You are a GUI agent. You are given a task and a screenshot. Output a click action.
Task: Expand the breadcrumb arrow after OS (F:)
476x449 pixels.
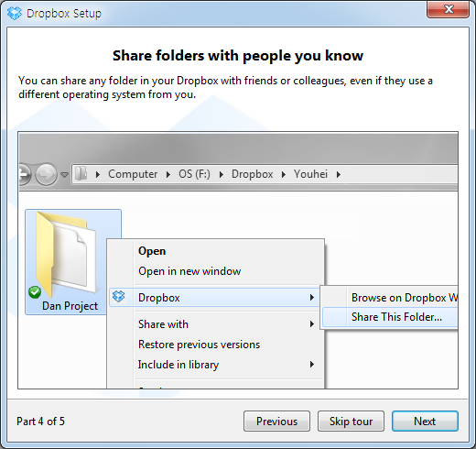(x=222, y=174)
